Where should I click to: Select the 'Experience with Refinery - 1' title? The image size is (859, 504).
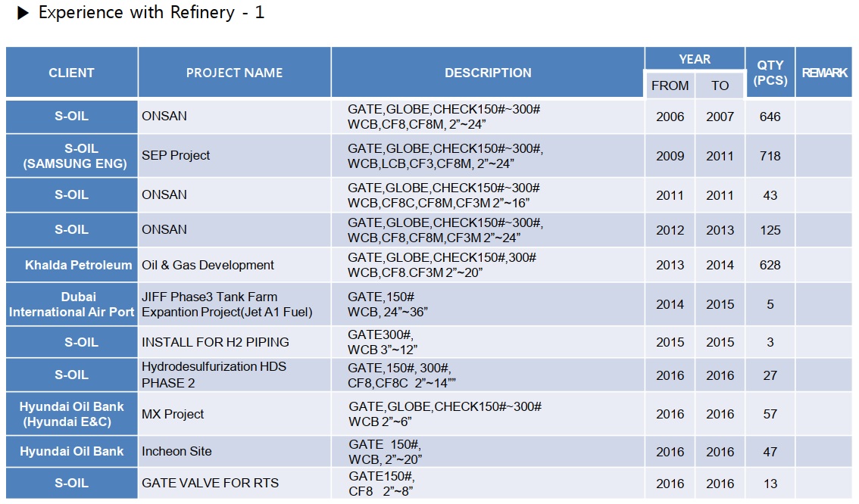click(x=151, y=13)
